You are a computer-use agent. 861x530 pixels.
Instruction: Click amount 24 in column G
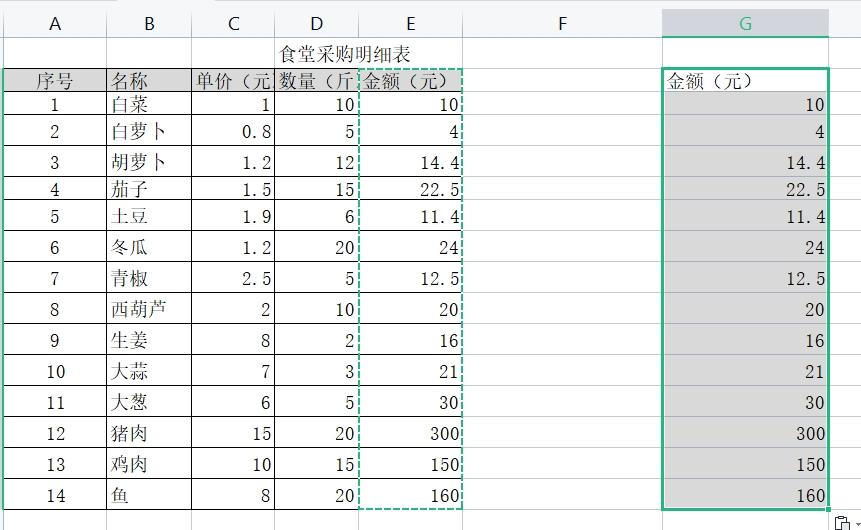coord(746,246)
